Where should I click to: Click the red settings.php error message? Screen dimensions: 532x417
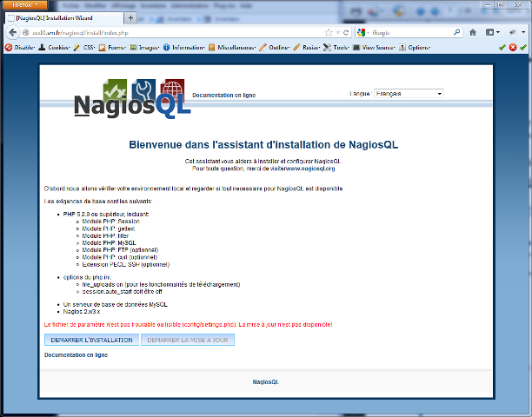click(189, 324)
